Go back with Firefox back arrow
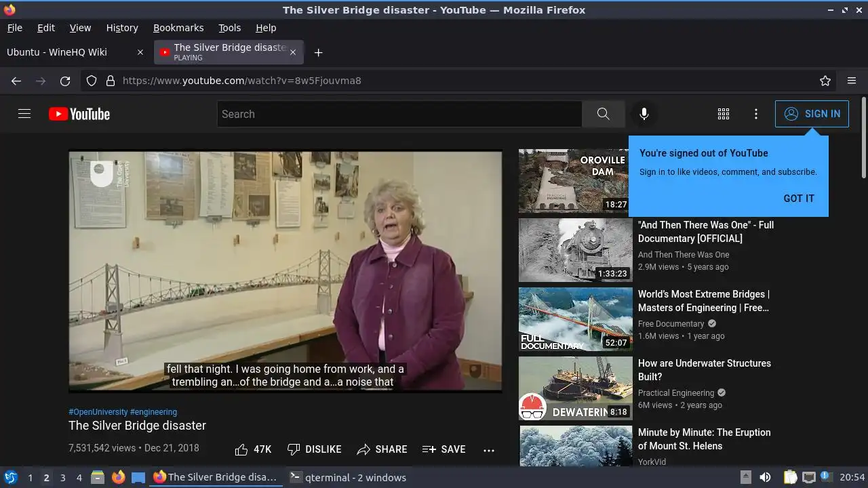Image resolution: width=868 pixels, height=488 pixels. tap(16, 81)
